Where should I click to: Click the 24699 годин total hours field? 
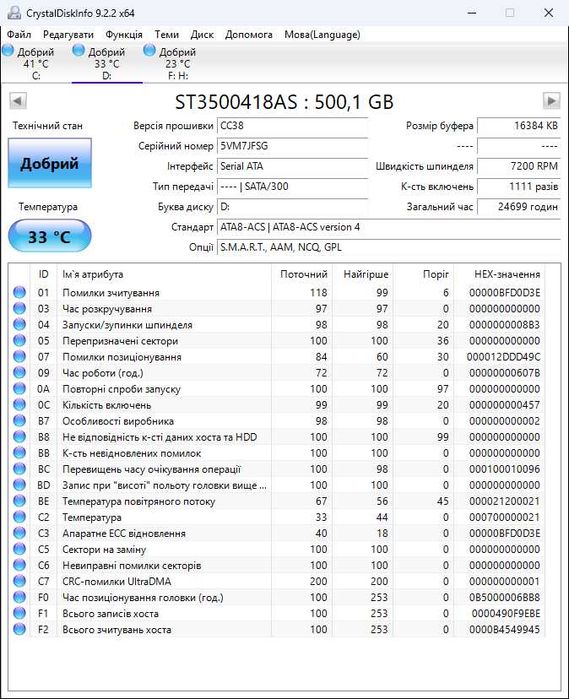pos(519,207)
